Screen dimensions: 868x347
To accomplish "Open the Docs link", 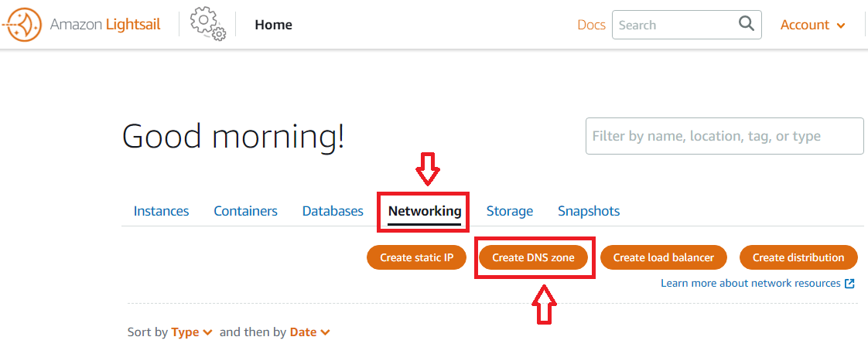I will (x=591, y=25).
